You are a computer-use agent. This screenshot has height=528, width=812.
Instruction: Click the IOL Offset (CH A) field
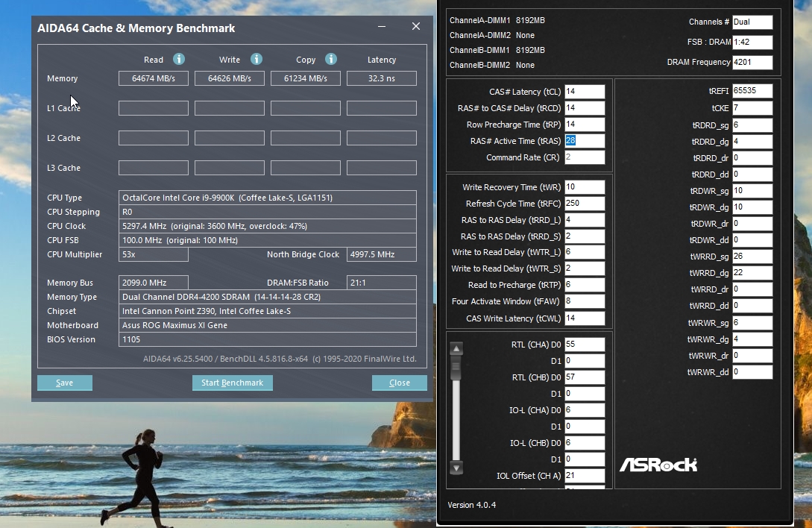[x=584, y=476]
